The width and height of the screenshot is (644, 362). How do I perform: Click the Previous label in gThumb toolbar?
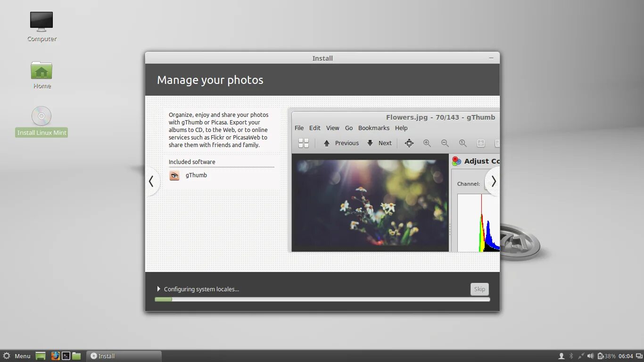(x=347, y=143)
